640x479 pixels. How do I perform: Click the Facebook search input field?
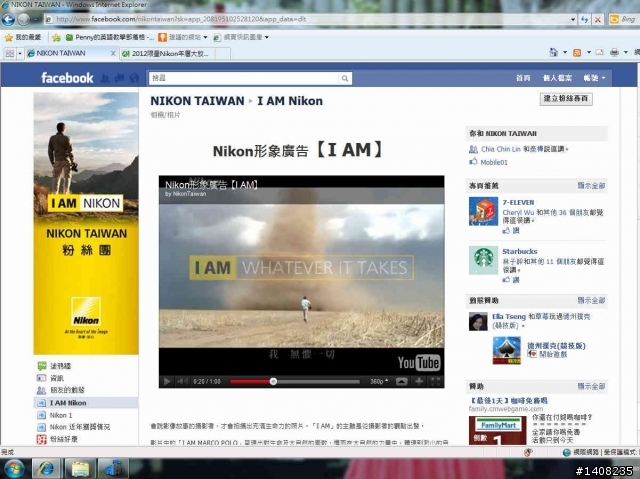[x=244, y=78]
